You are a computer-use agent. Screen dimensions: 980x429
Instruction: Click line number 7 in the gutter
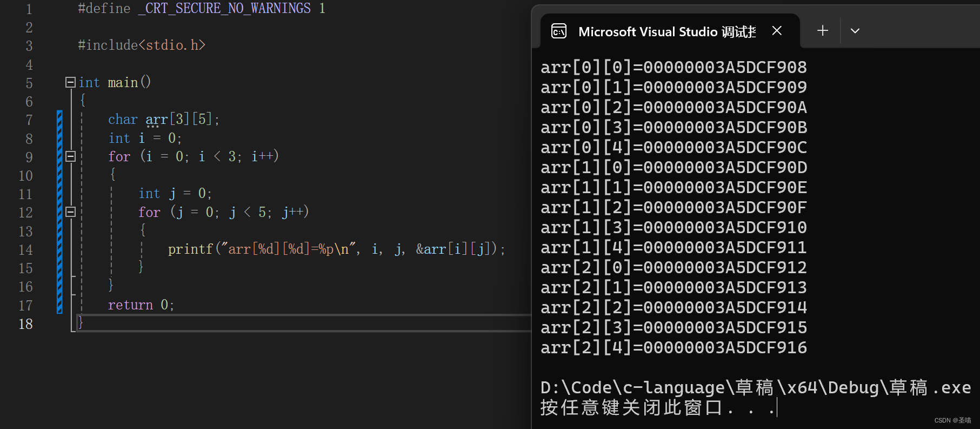[x=29, y=120]
